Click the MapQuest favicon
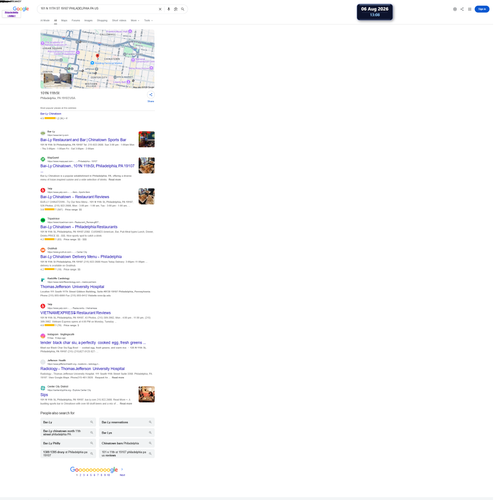Image resolution: width=496 pixels, height=500 pixels. (43, 159)
